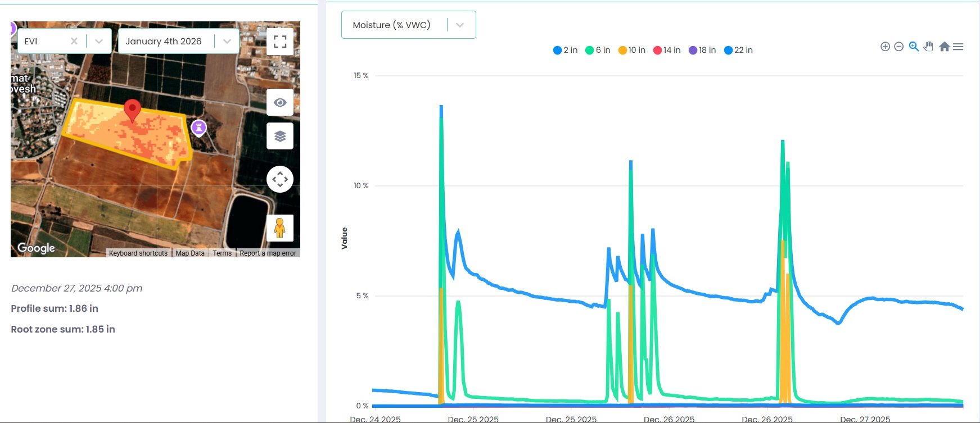980x423 pixels.
Task: Click the map camera pan control
Action: 280,180
